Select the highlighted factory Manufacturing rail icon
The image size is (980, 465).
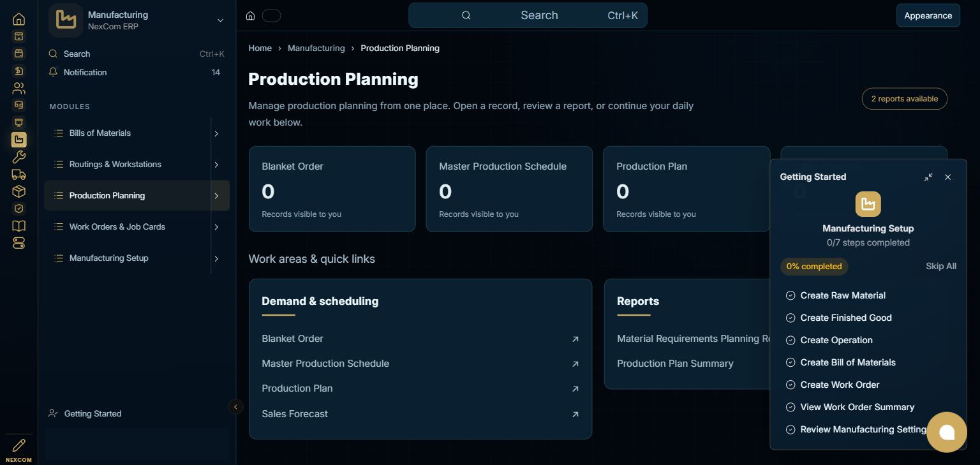tap(19, 140)
